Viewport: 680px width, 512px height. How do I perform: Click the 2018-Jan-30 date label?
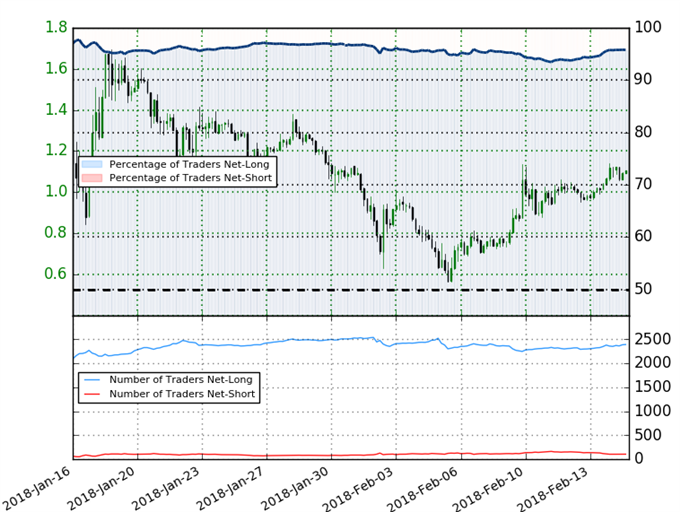click(x=295, y=488)
